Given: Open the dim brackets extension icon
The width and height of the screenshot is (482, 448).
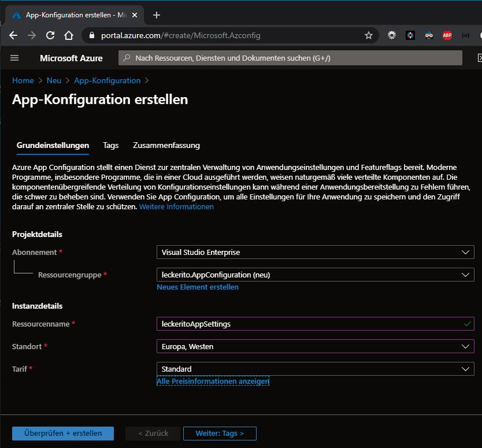Looking at the screenshot, I should click(x=466, y=35).
